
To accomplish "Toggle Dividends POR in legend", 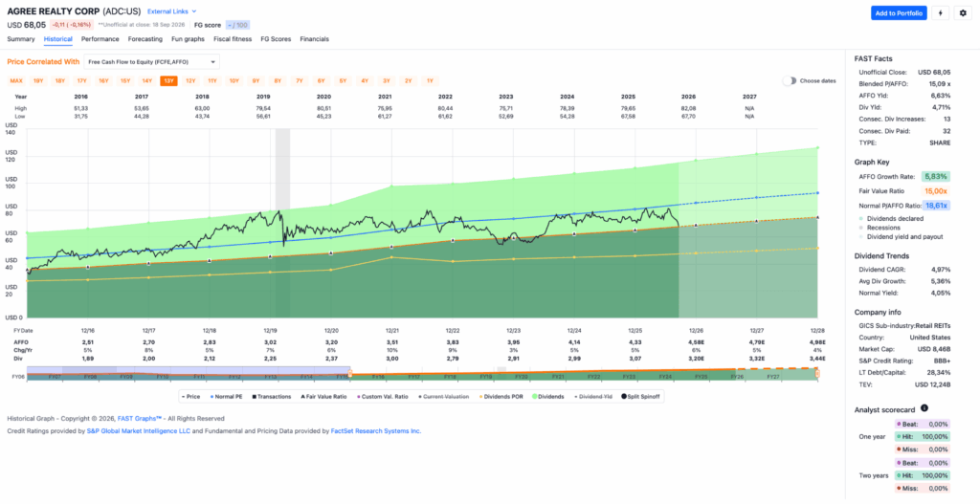I will (501, 397).
